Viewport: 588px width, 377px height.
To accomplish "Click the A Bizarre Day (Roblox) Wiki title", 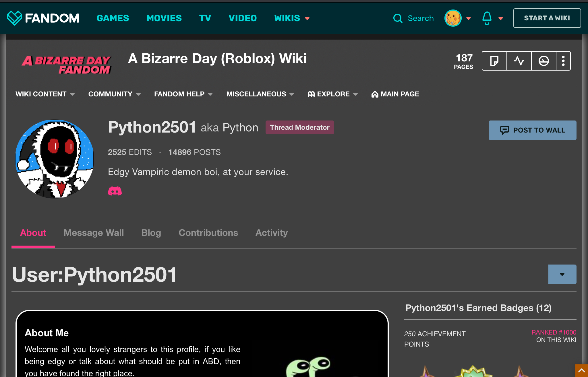I will click(x=217, y=59).
